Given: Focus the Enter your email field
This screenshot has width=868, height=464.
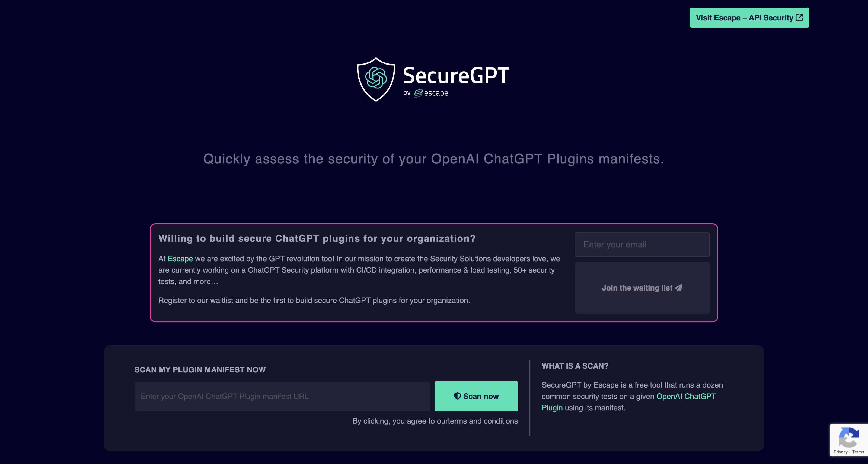Looking at the screenshot, I should pos(642,244).
